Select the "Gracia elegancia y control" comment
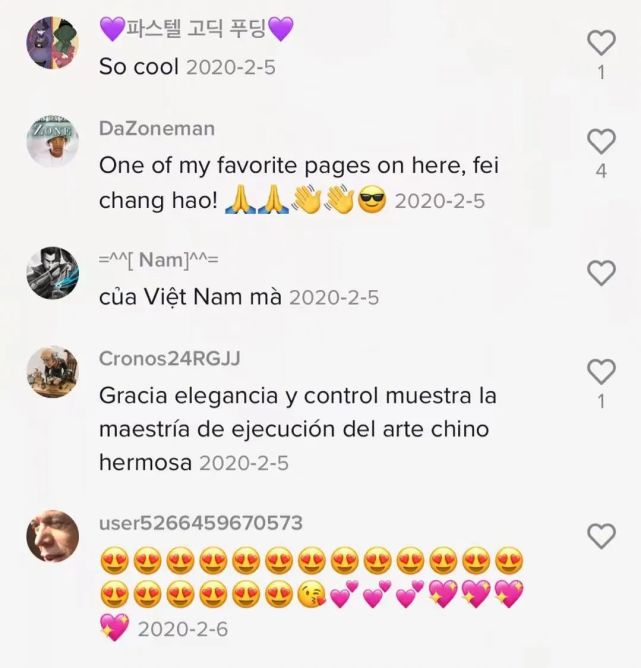This screenshot has height=668, width=641. 298,429
